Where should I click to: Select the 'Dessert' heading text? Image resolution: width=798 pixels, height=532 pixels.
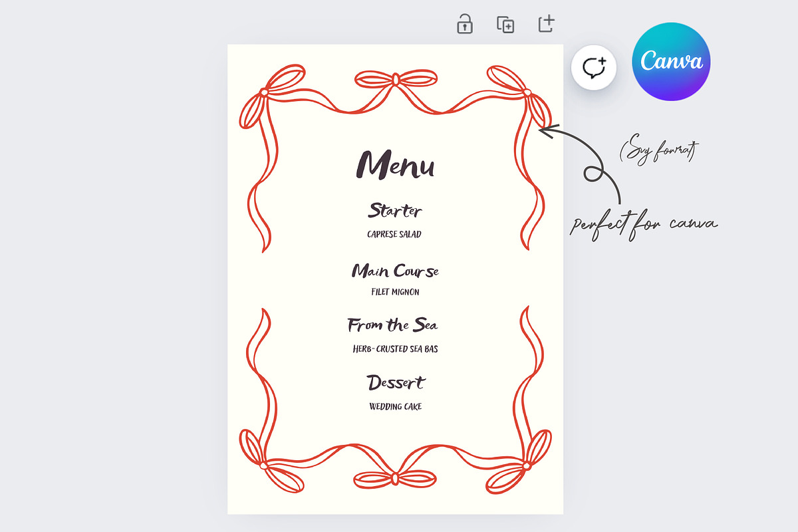click(x=395, y=383)
